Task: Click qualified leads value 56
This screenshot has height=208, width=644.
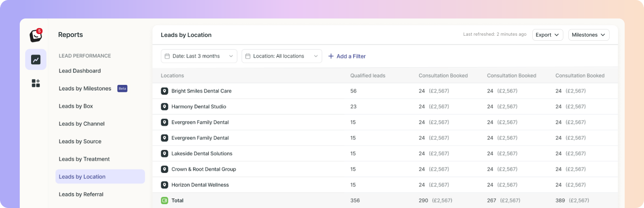Action: [353, 91]
